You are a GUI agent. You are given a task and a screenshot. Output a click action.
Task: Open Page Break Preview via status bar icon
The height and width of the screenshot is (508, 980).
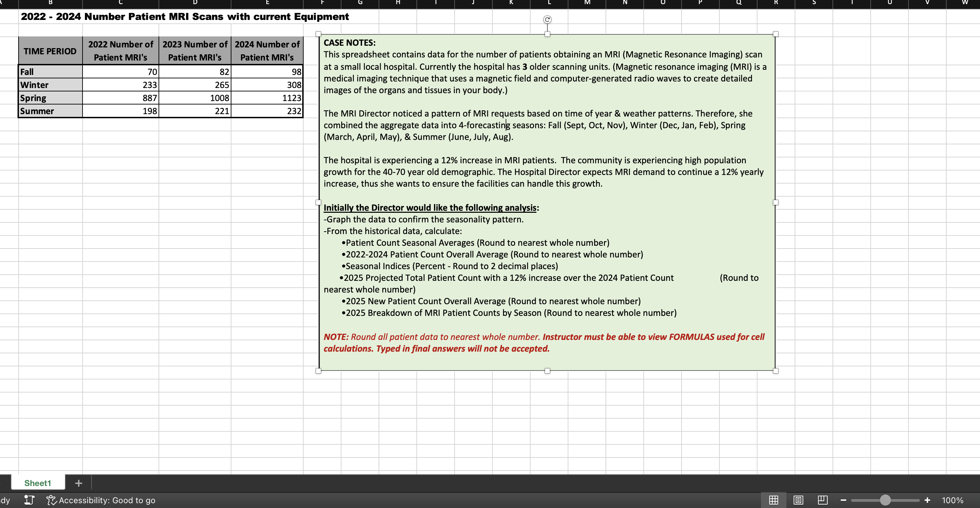pos(823,500)
